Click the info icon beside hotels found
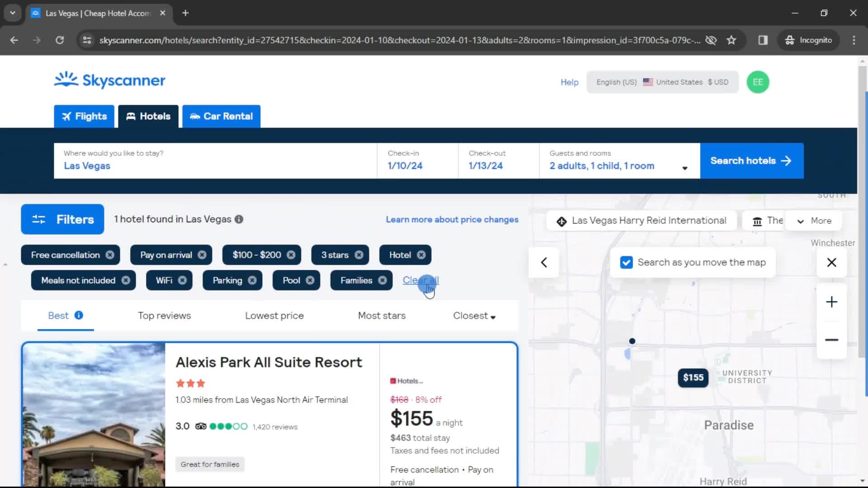 pos(239,219)
